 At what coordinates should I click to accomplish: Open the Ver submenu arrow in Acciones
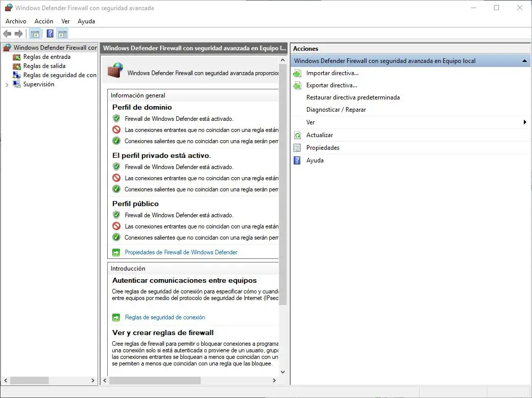(x=525, y=122)
